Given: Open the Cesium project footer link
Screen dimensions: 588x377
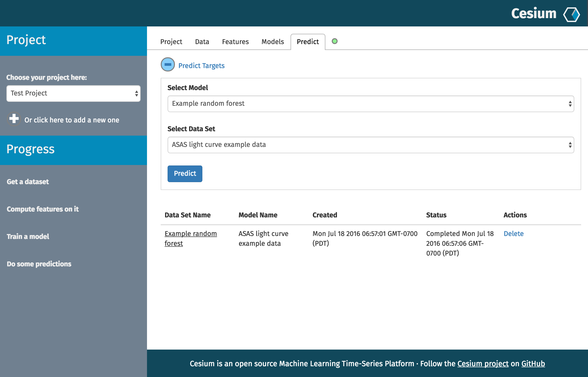Looking at the screenshot, I should tap(483, 364).
